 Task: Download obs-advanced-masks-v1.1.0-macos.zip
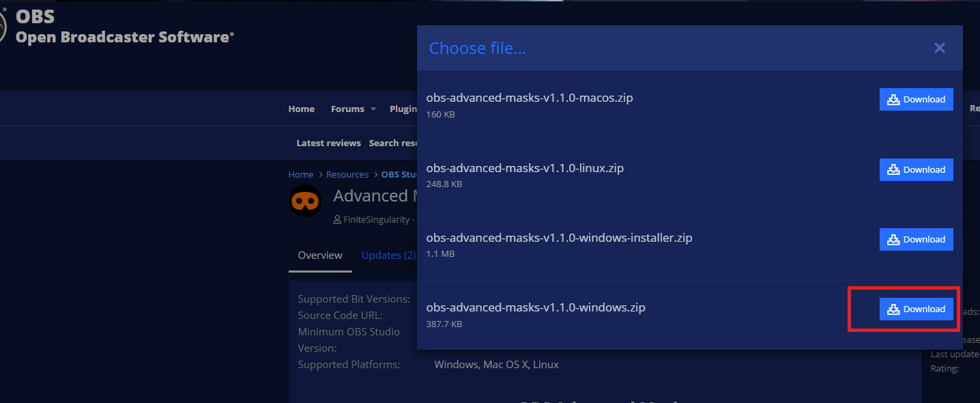point(916,99)
